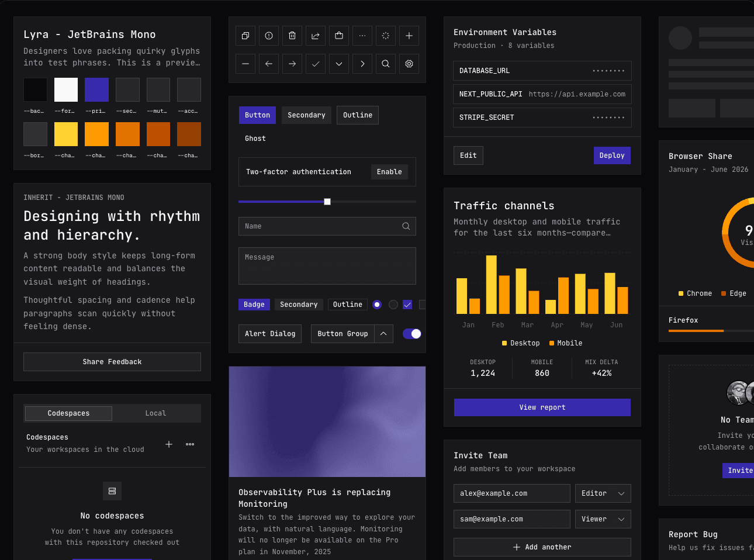Viewport: 754px width, 560px height.
Task: Toggle the Mobile legend in Traffic channels
Action: tap(566, 343)
